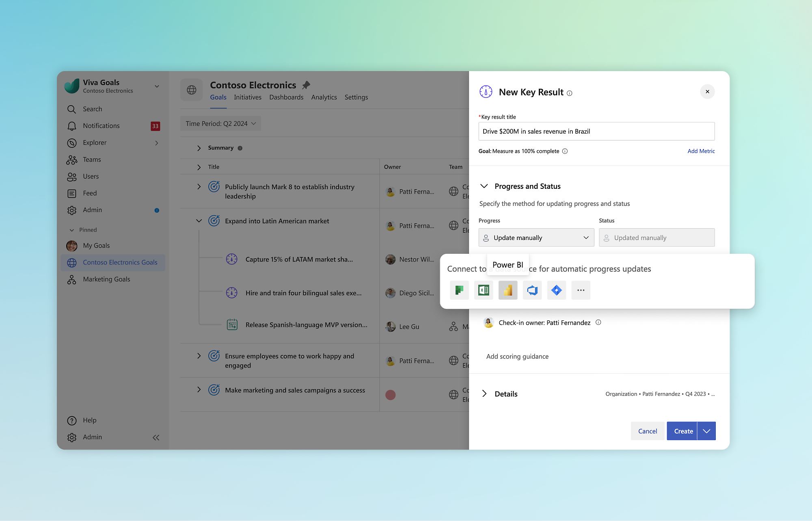Open bottom Admin settings item

click(93, 437)
